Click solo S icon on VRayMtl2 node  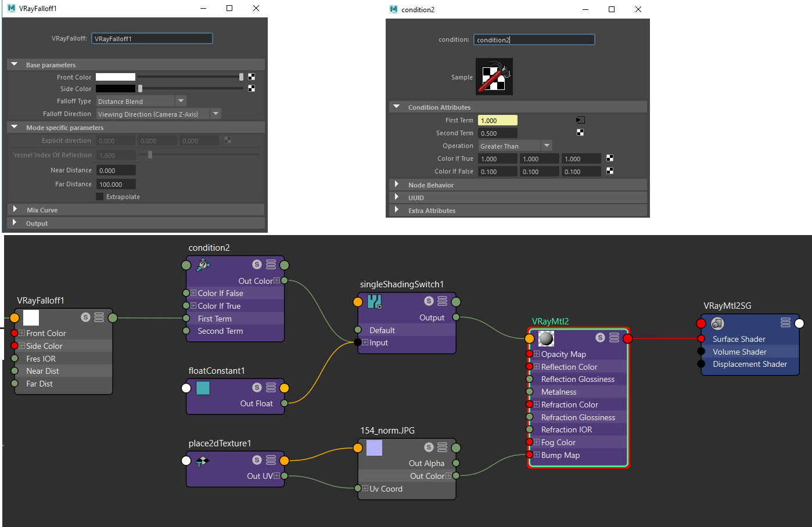tap(600, 338)
